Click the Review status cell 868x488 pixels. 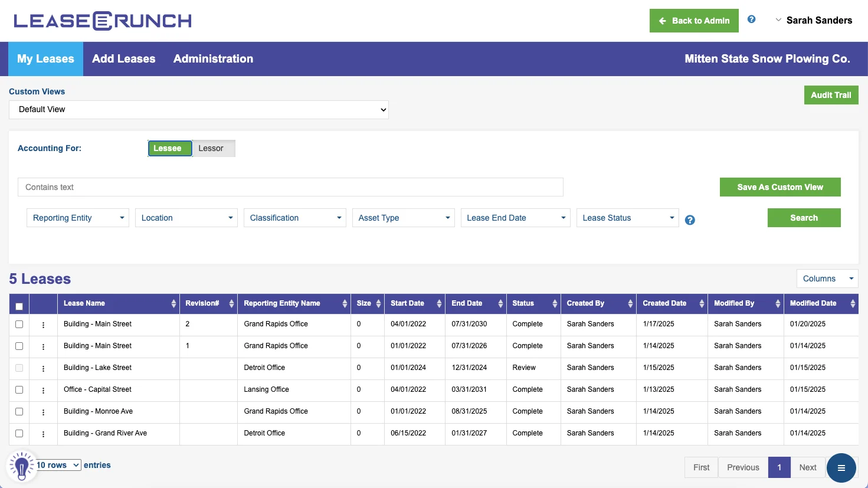pos(524,368)
